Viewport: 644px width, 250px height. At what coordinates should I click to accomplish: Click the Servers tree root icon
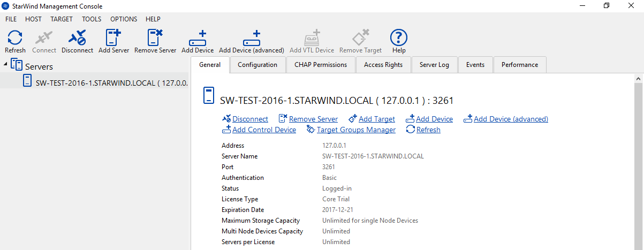[x=17, y=65]
